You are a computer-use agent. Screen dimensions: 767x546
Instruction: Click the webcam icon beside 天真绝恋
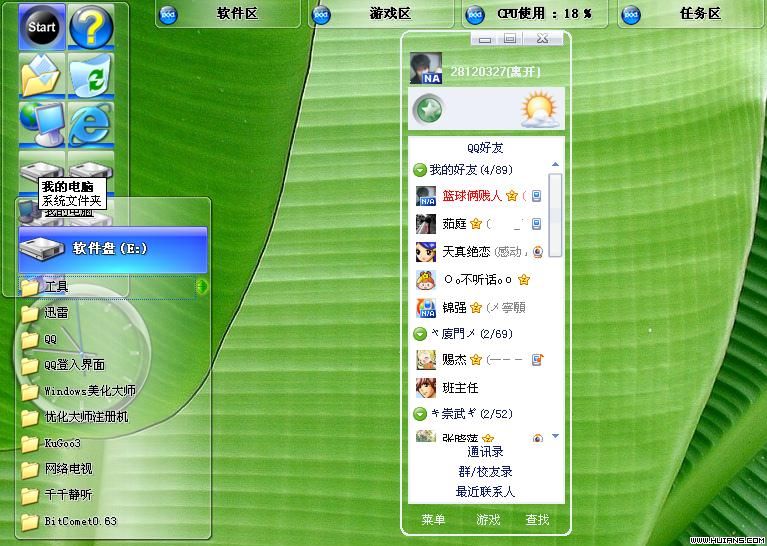pyautogui.click(x=538, y=252)
